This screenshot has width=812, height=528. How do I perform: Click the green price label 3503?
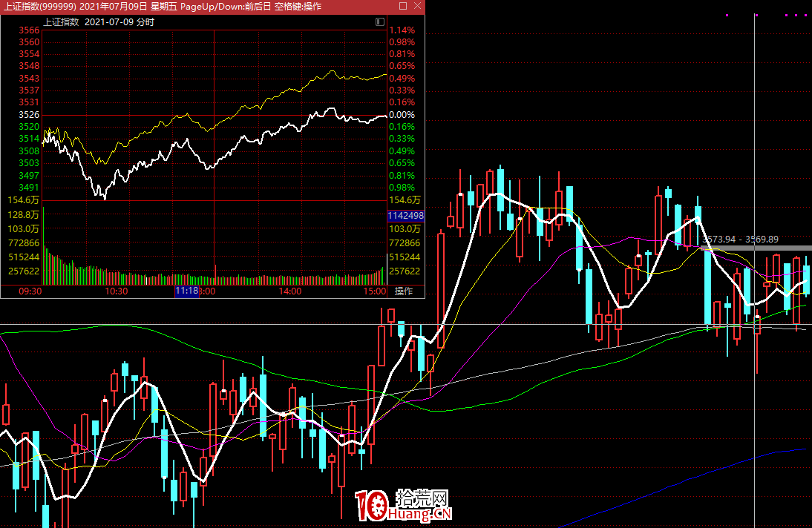(x=29, y=162)
